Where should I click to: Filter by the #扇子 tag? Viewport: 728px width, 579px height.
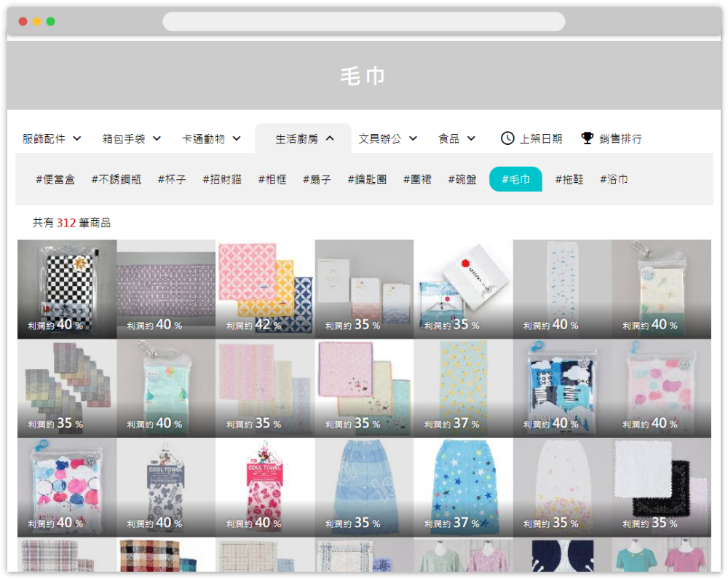(x=317, y=179)
